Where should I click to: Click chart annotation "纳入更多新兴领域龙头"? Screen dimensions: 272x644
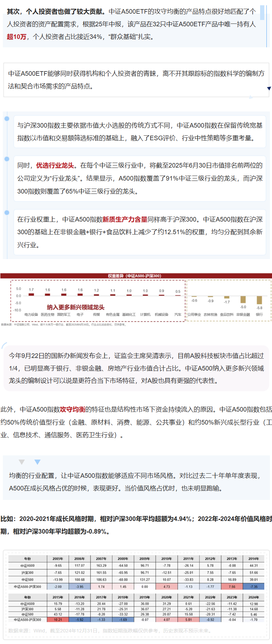click(76, 307)
